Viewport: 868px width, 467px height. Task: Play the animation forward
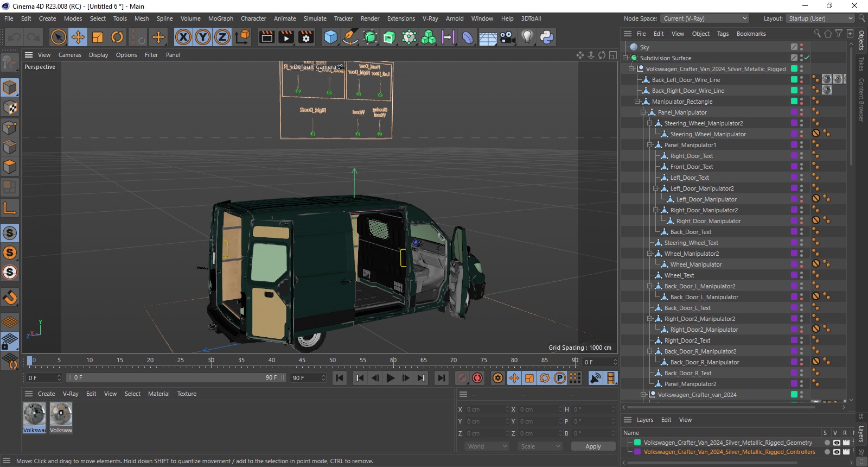(390, 378)
